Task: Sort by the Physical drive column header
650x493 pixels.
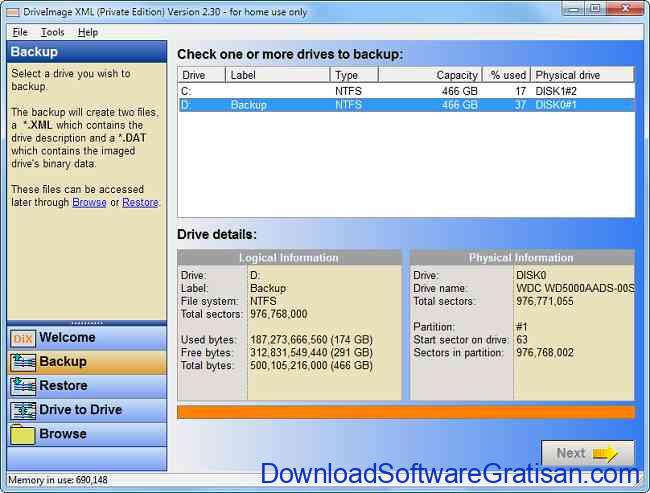Action: pos(582,75)
